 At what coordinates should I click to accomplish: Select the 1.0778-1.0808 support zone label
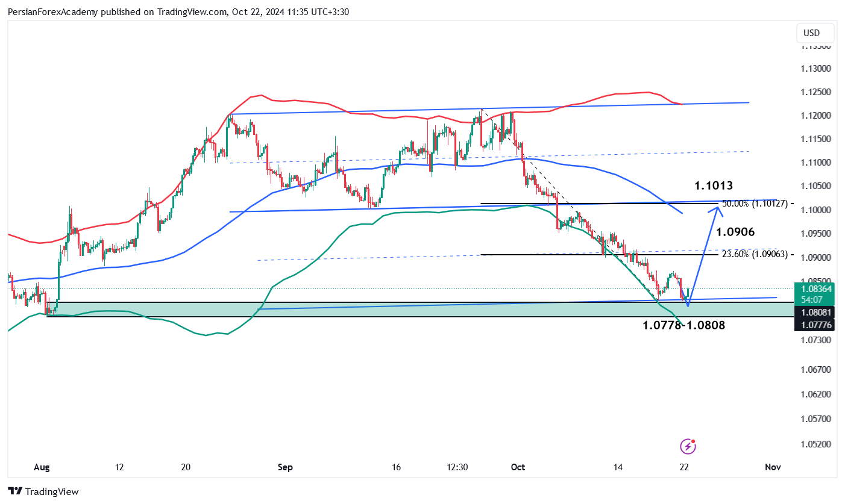point(684,325)
